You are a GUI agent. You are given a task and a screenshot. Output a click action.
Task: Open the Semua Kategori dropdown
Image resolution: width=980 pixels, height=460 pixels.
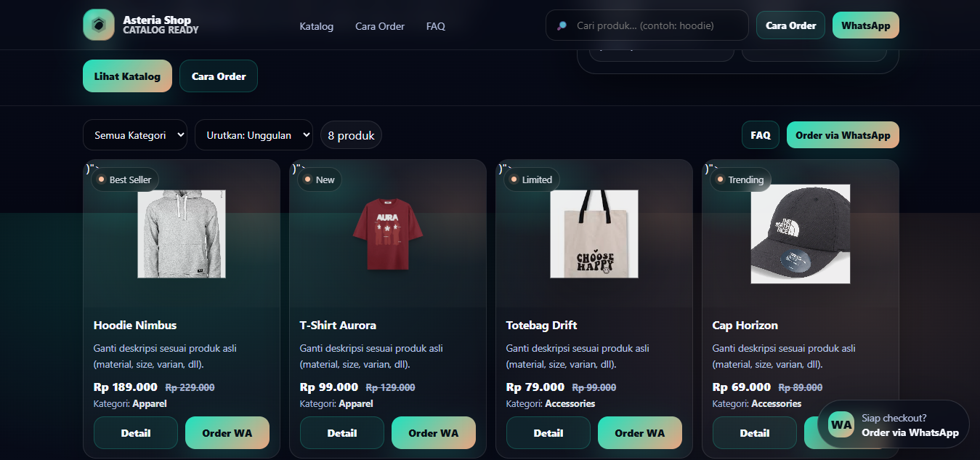pos(134,134)
